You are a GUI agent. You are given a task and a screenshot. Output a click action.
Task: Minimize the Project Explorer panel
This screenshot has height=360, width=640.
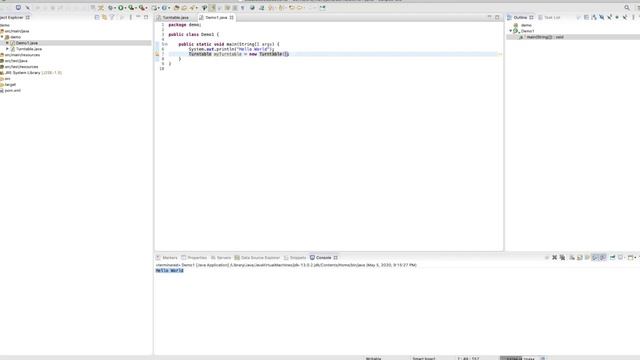pyautogui.click(x=138, y=17)
